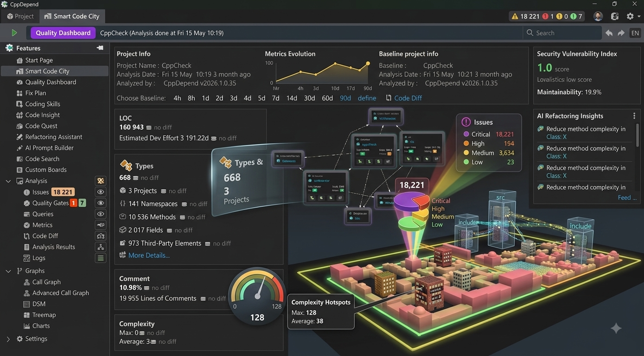Click the red failed quality gate indicator
Viewport: 644px width, 356px height.
point(545,16)
